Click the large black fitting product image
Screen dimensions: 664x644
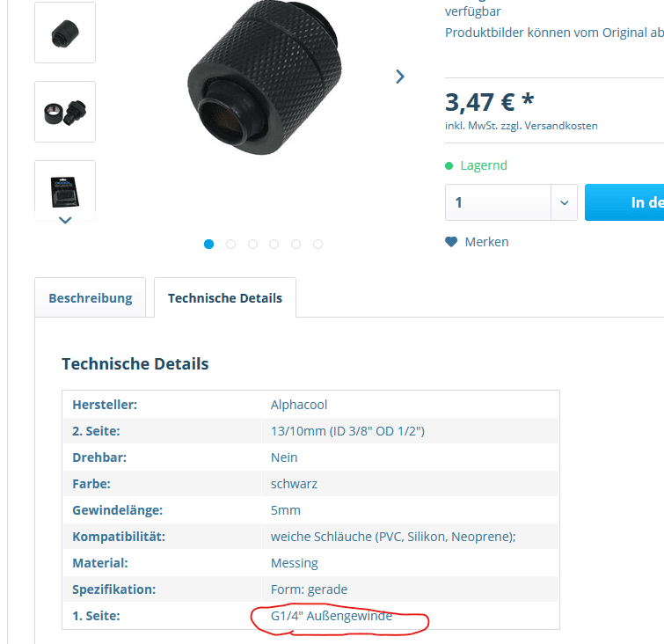[x=265, y=78]
